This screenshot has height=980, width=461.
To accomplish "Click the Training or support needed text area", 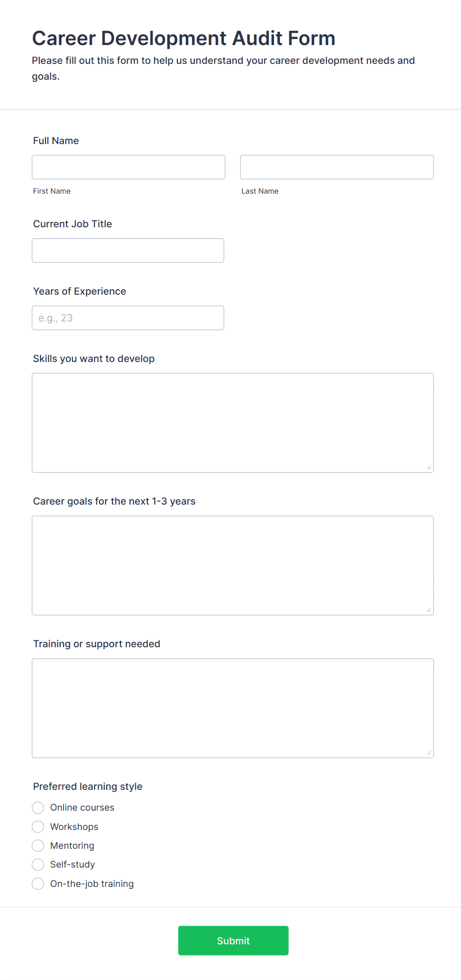I will [x=232, y=708].
